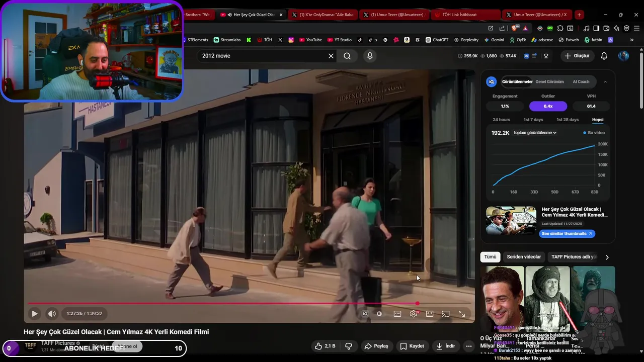The width and height of the screenshot is (644, 362).
Task: Open the Amazon bookmark icon
Action: pos(407,40)
